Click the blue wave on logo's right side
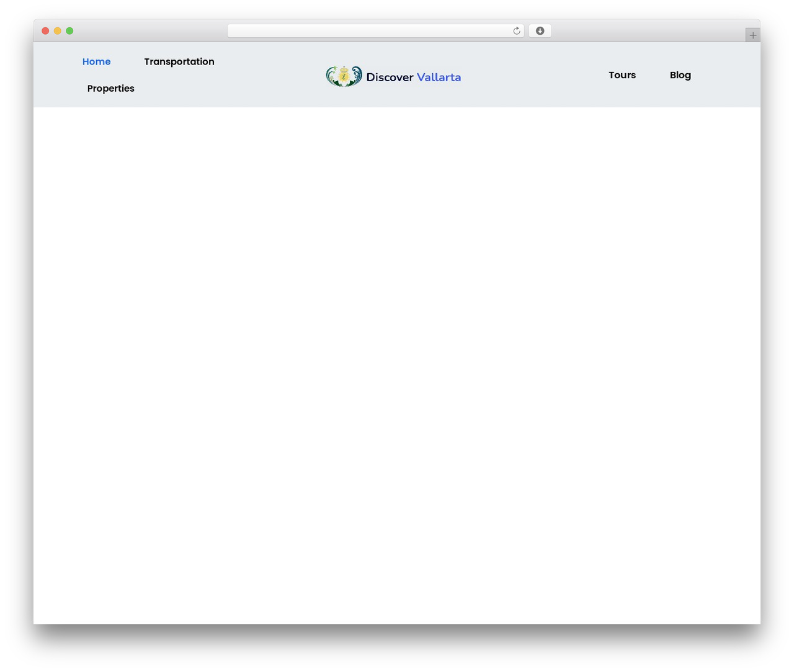Viewport: 794px width, 672px height. click(357, 75)
